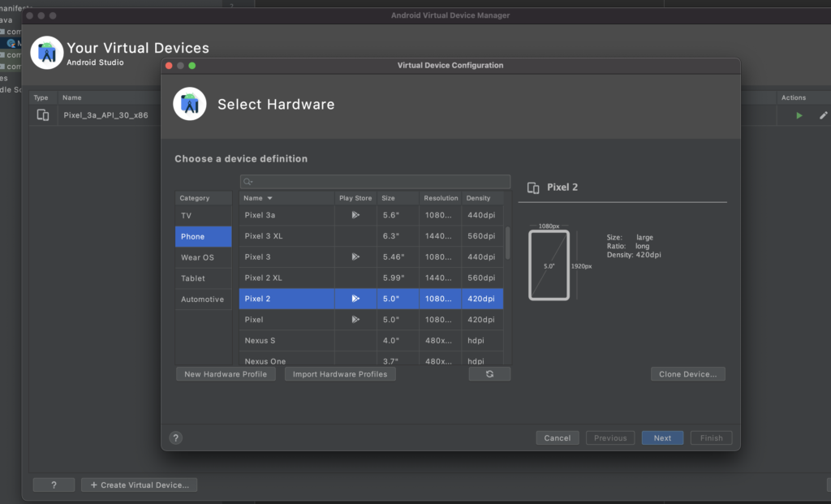This screenshot has height=504, width=831.
Task: Select the TV category
Action: click(x=204, y=216)
